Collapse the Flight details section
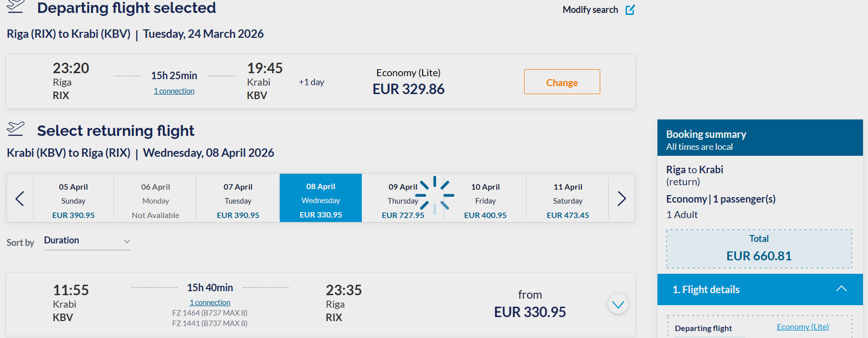 (x=841, y=289)
